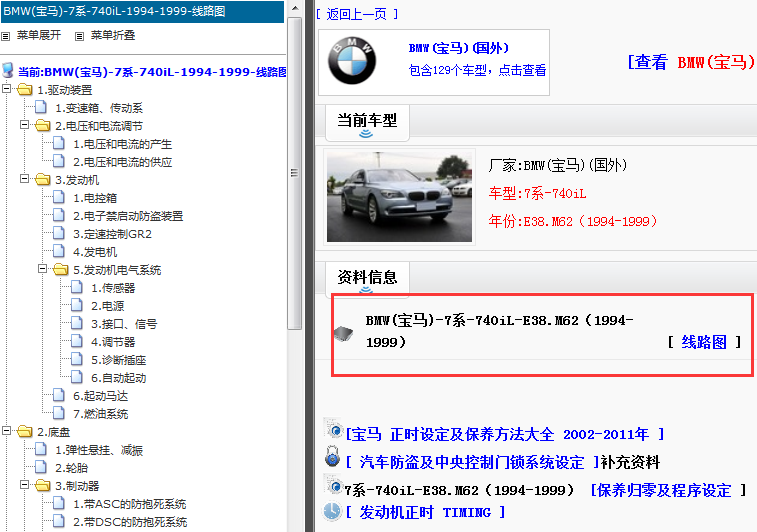The height and width of the screenshot is (532, 757).
Task: Click document icon of 2.电子禁启动防盗装置
Action: [59, 215]
